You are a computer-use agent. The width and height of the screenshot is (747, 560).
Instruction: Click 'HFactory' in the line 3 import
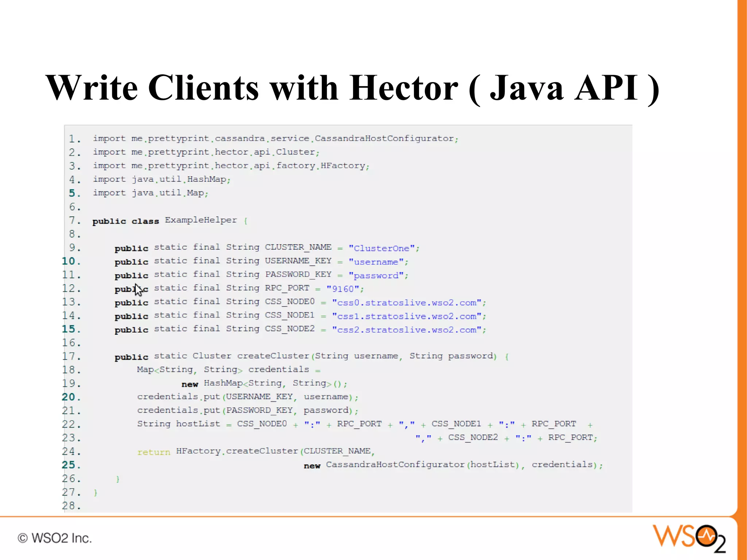point(343,166)
